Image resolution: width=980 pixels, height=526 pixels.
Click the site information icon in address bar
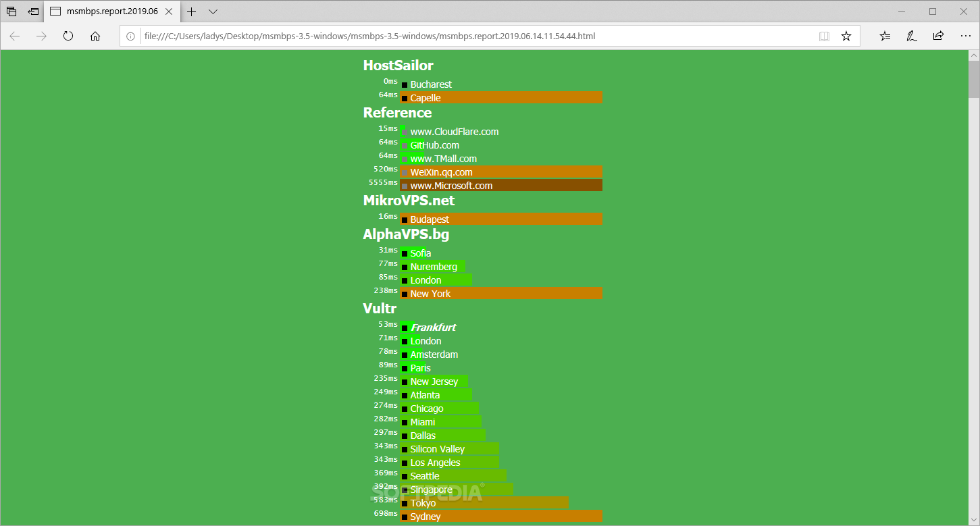pos(130,36)
